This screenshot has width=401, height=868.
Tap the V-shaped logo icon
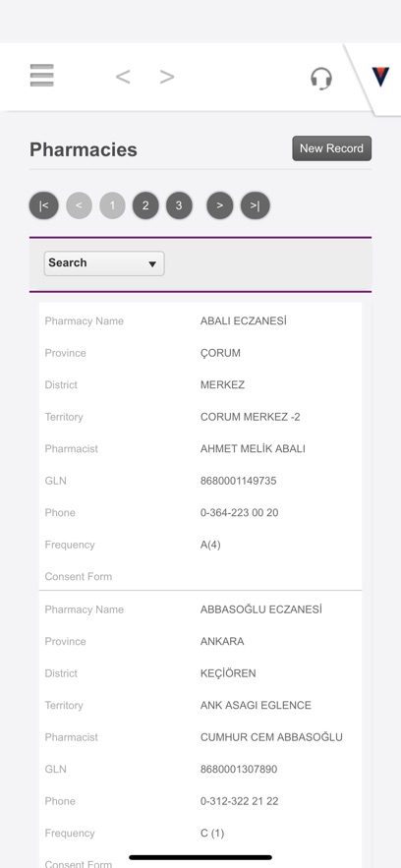tap(380, 77)
